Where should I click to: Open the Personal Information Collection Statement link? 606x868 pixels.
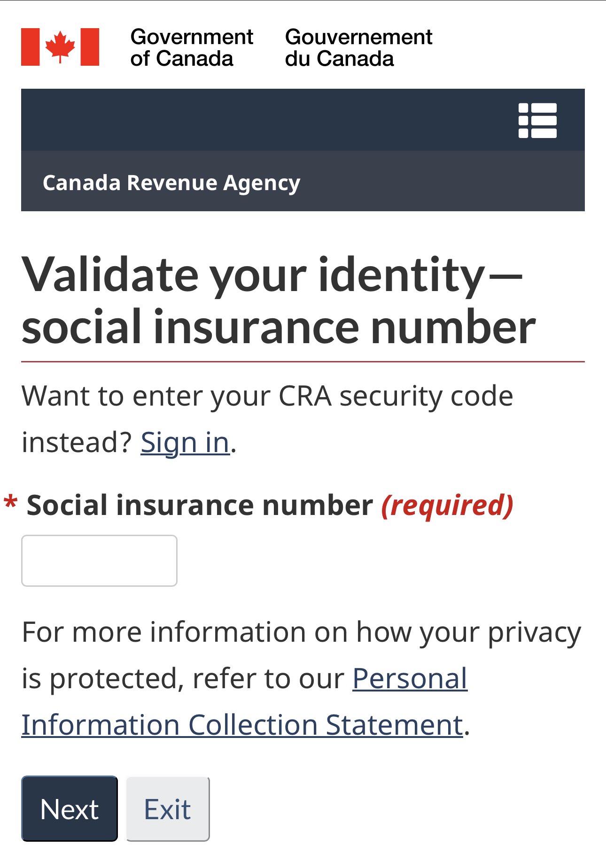click(x=244, y=701)
